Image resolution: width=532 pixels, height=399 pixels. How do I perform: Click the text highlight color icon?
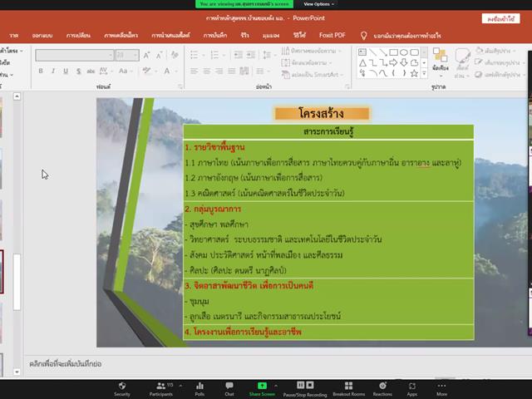coord(146,71)
